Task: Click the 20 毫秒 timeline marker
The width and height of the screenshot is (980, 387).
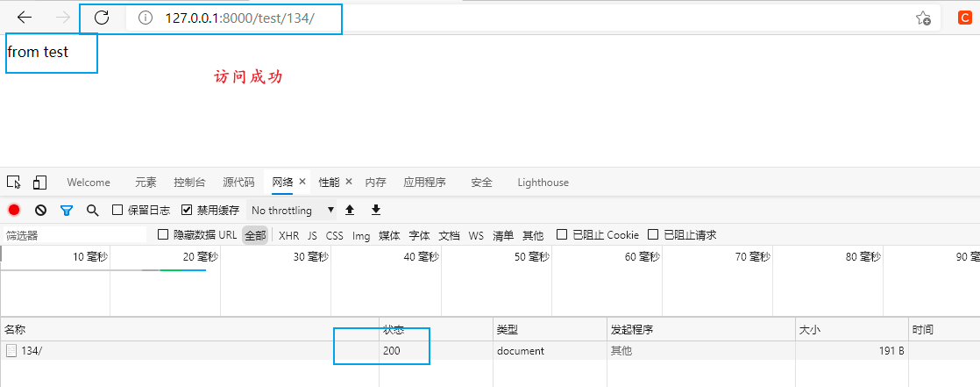Action: pos(201,256)
